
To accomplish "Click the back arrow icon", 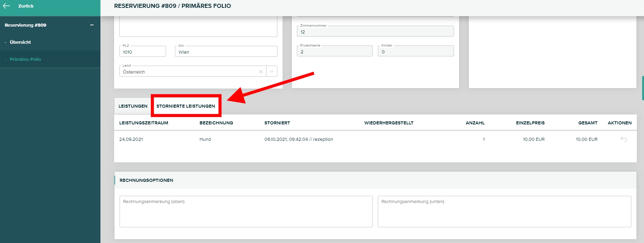I will pos(6,6).
